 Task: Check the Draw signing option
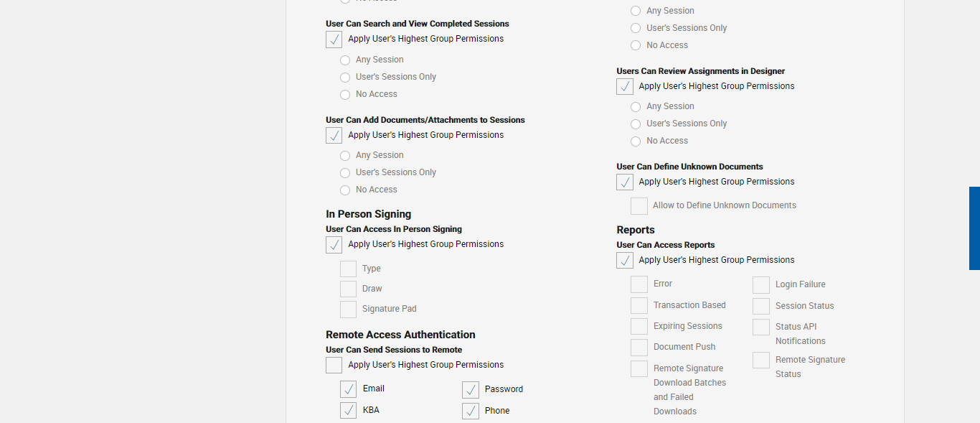pyautogui.click(x=348, y=289)
